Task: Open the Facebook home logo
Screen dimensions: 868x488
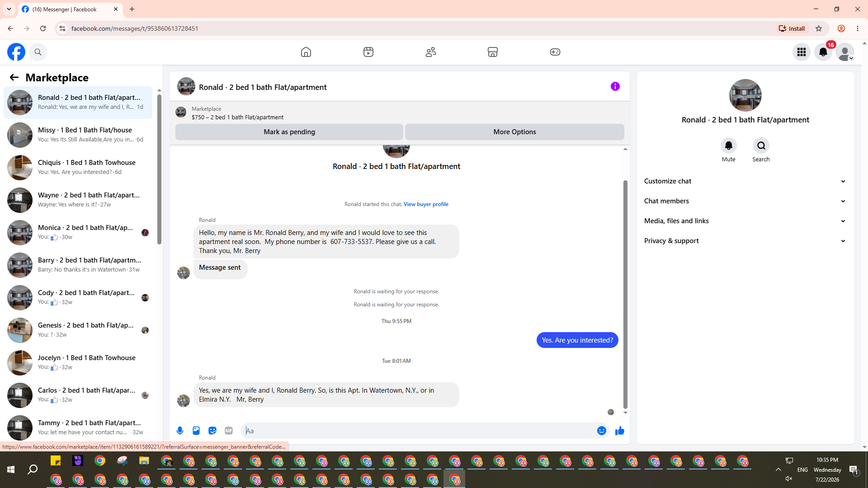Action: pyautogui.click(x=16, y=52)
